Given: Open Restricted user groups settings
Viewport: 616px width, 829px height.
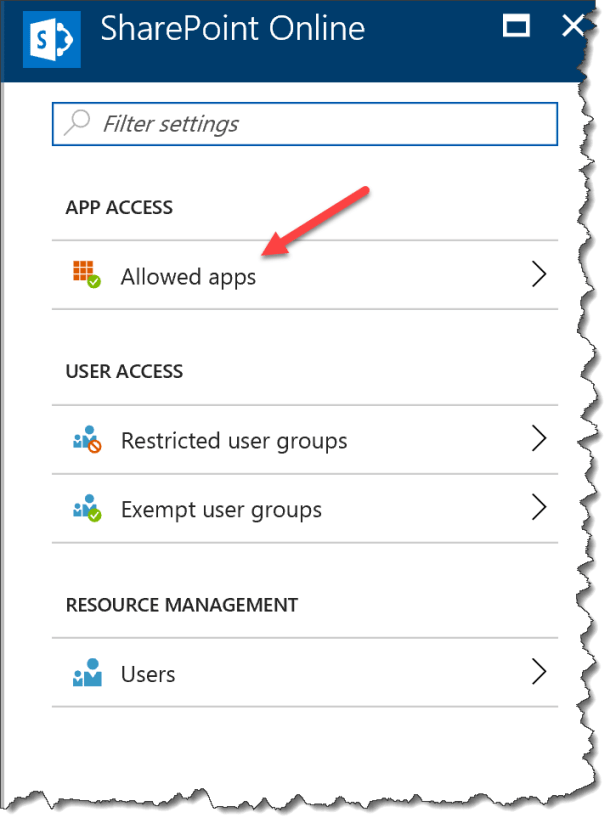Looking at the screenshot, I should [305, 439].
